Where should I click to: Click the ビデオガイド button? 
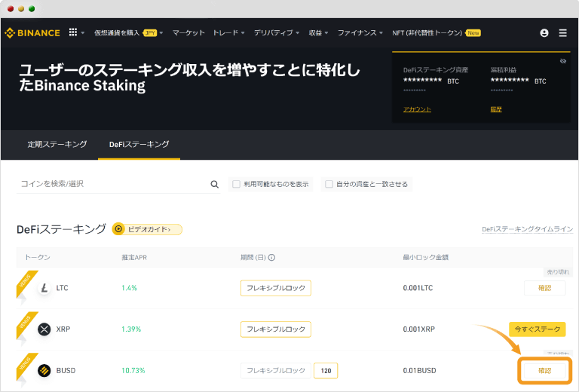pos(147,229)
